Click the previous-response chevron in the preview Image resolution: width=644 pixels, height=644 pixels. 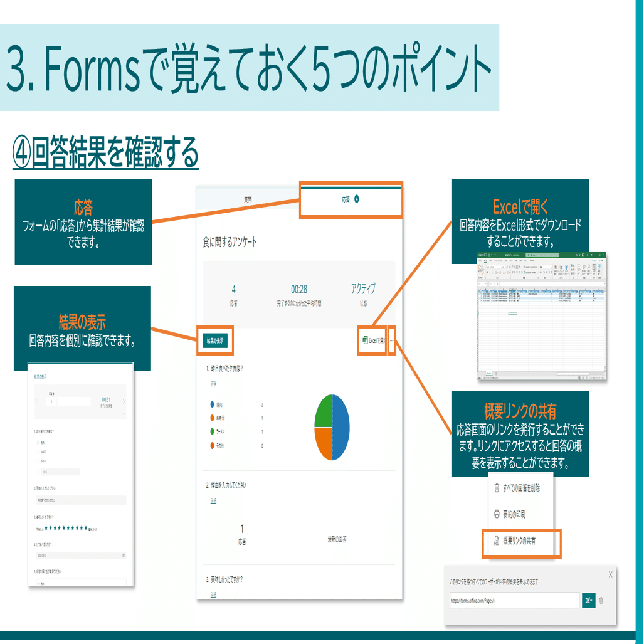click(37, 401)
